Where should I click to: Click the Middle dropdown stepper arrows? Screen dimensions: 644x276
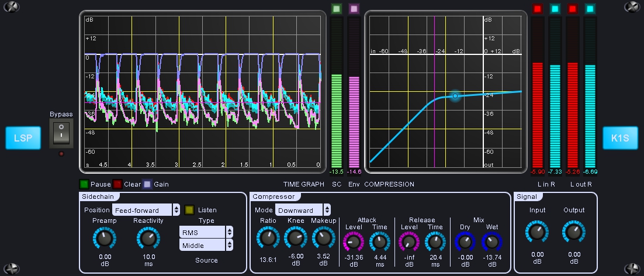(229, 245)
